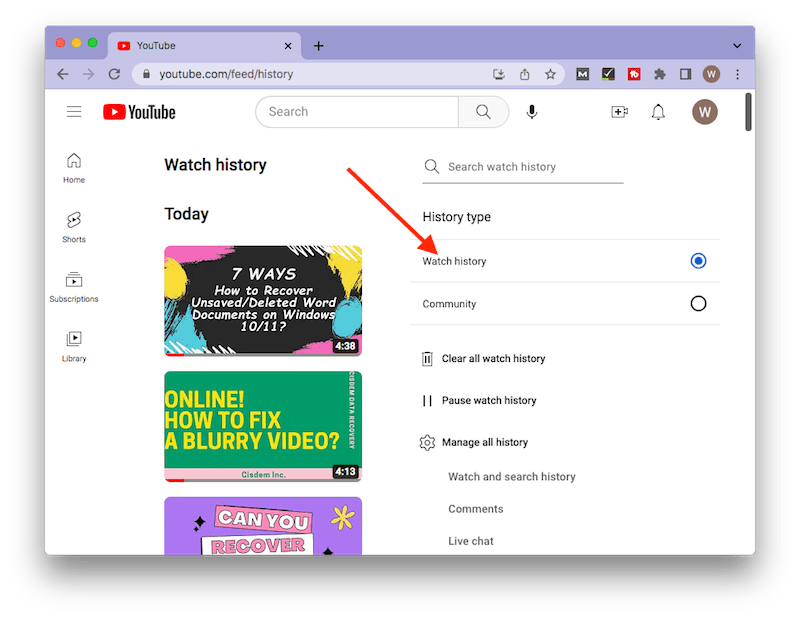Open the Library from the sidebar
The height and width of the screenshot is (619, 800).
point(73,345)
